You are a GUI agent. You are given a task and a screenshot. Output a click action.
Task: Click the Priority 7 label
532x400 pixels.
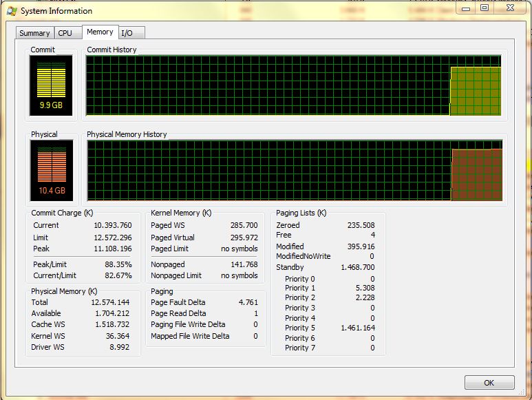point(300,348)
